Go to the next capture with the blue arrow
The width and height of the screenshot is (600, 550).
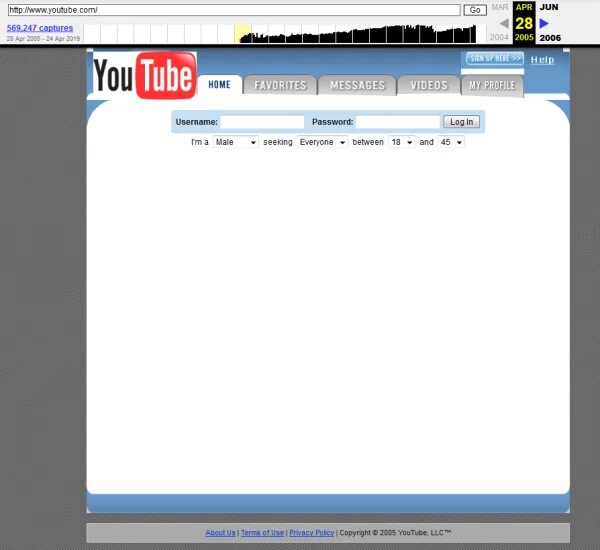click(x=544, y=23)
